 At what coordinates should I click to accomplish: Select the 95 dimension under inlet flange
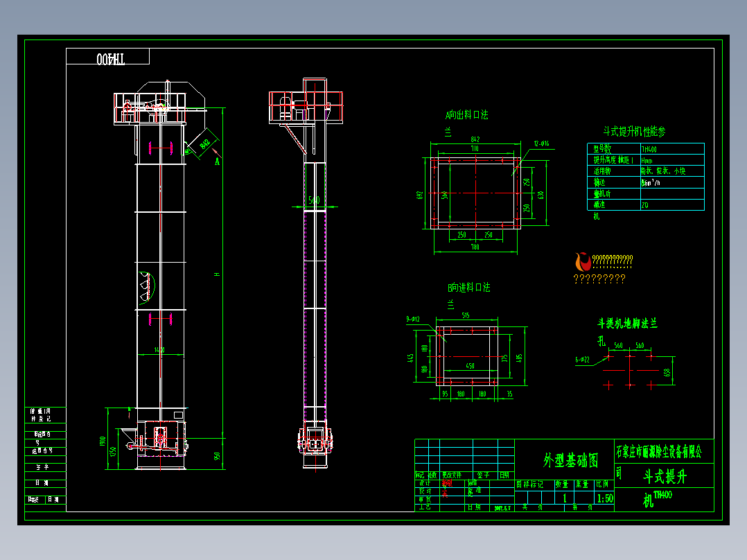(445, 394)
